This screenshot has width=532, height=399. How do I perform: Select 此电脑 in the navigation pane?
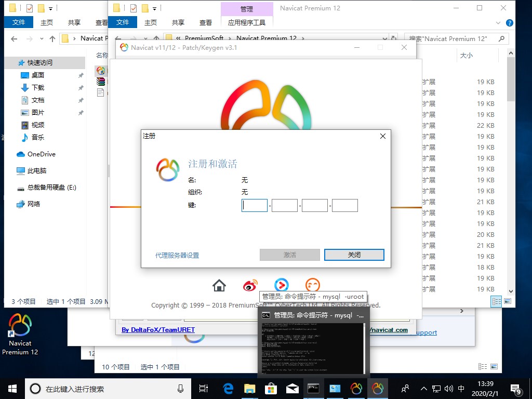click(x=37, y=170)
